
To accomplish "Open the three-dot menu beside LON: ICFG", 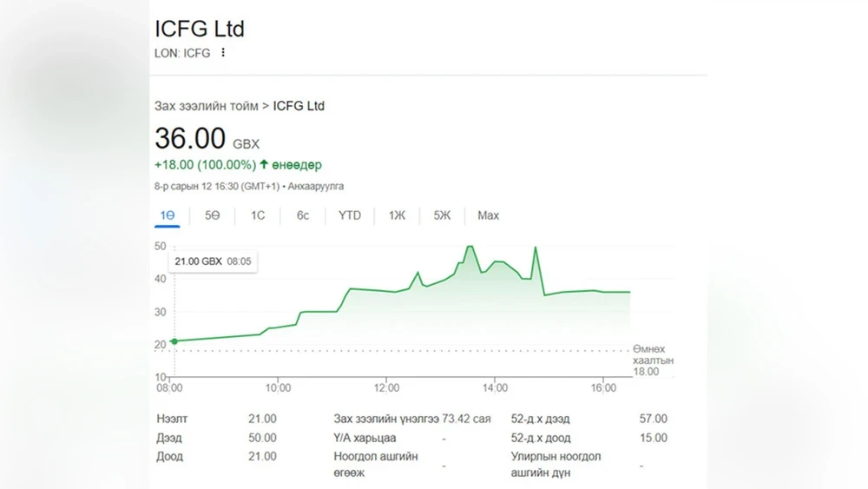I will tap(223, 53).
